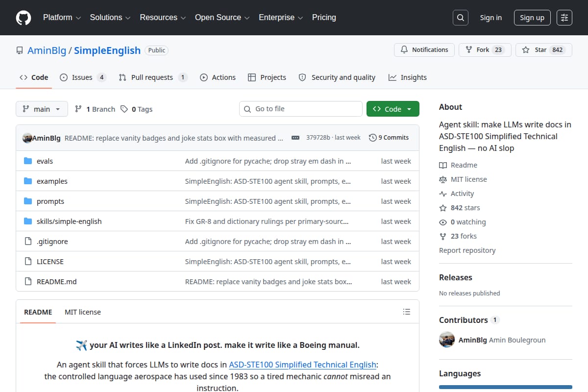
Task: Expand the Platform menu
Action: pyautogui.click(x=62, y=17)
